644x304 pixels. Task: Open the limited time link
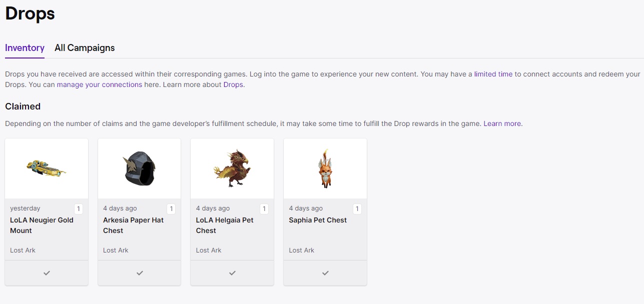point(493,74)
